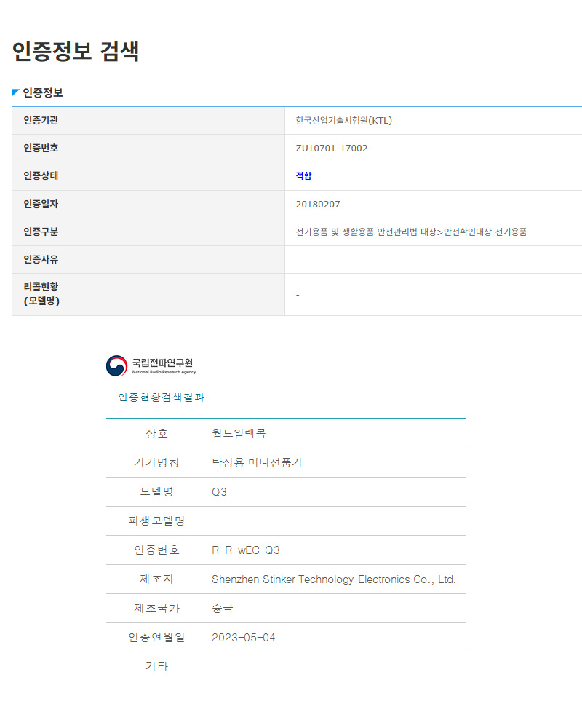
Task: Click the 인증현황검색결과 heading
Action: pos(161,397)
